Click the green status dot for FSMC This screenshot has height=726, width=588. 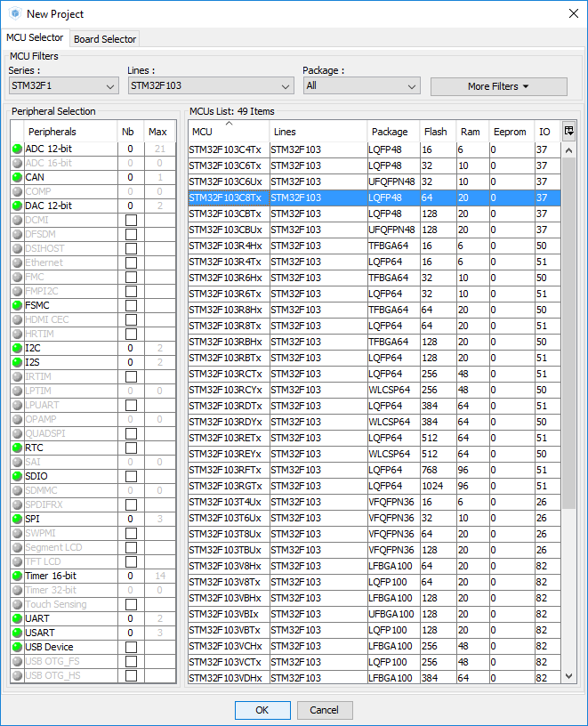tap(17, 305)
